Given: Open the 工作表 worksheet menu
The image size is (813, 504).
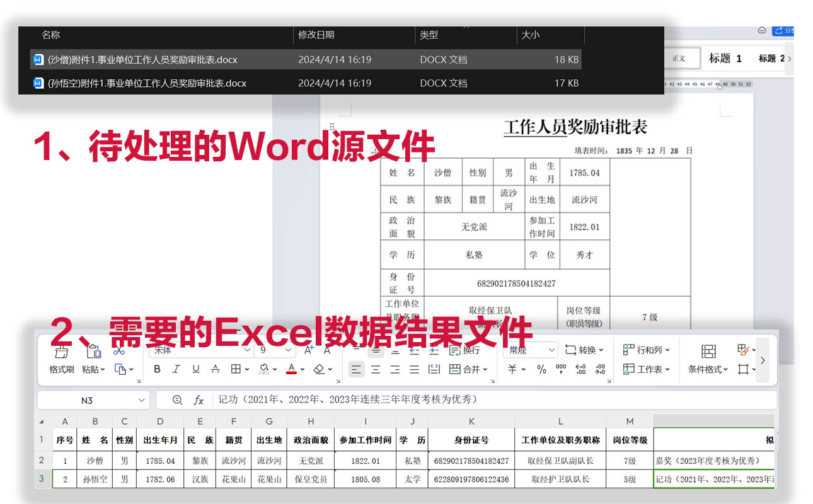Looking at the screenshot, I should point(647,369).
